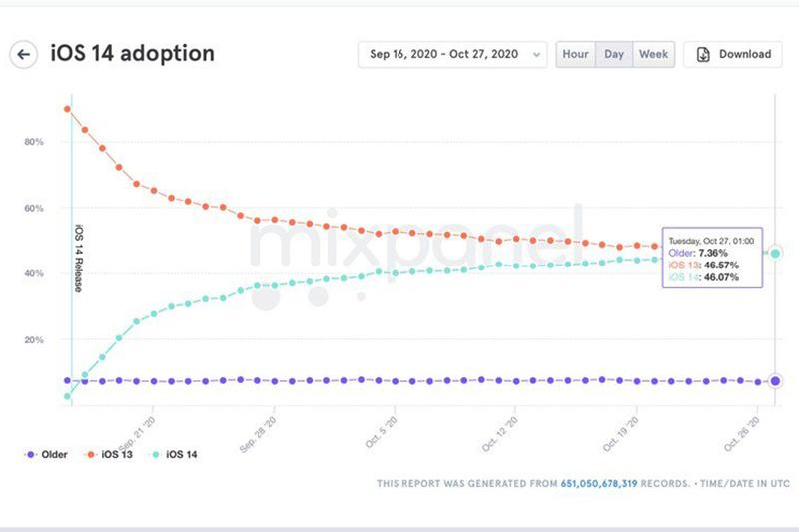The height and width of the screenshot is (532, 799).
Task: Switch to Hour granularity
Action: pyautogui.click(x=575, y=54)
